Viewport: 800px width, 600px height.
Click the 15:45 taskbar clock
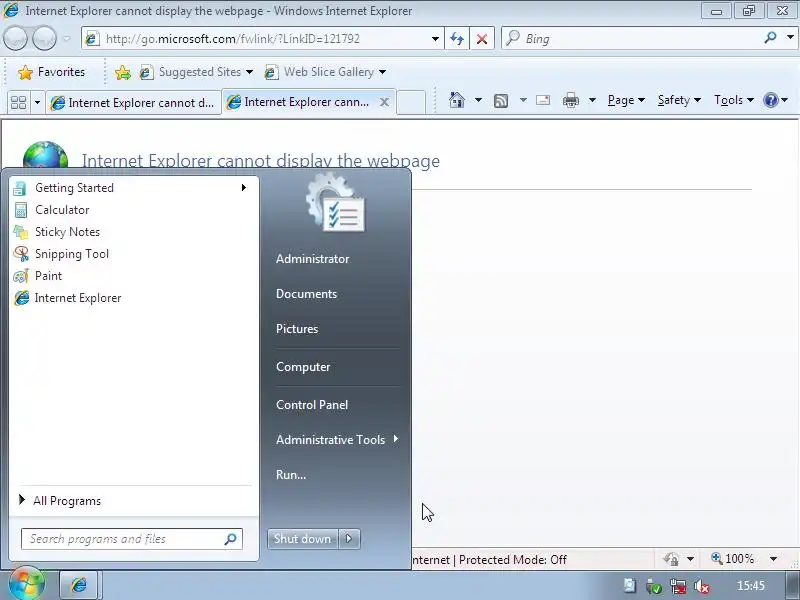click(x=751, y=586)
